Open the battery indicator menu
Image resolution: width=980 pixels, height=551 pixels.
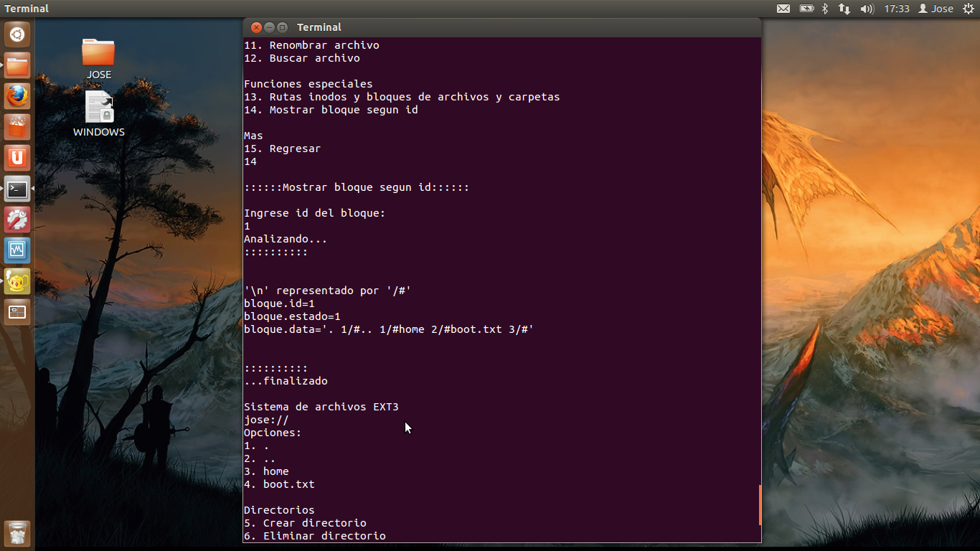pos(807,9)
